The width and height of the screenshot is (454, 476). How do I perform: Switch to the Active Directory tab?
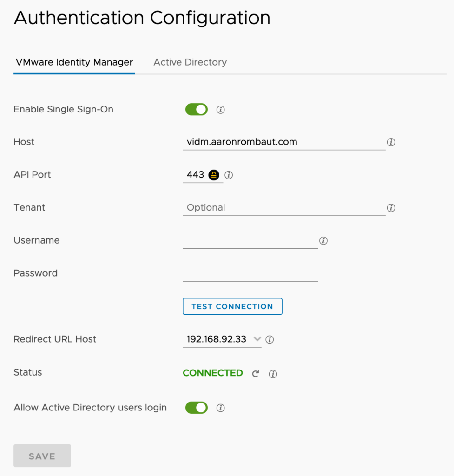(x=190, y=62)
